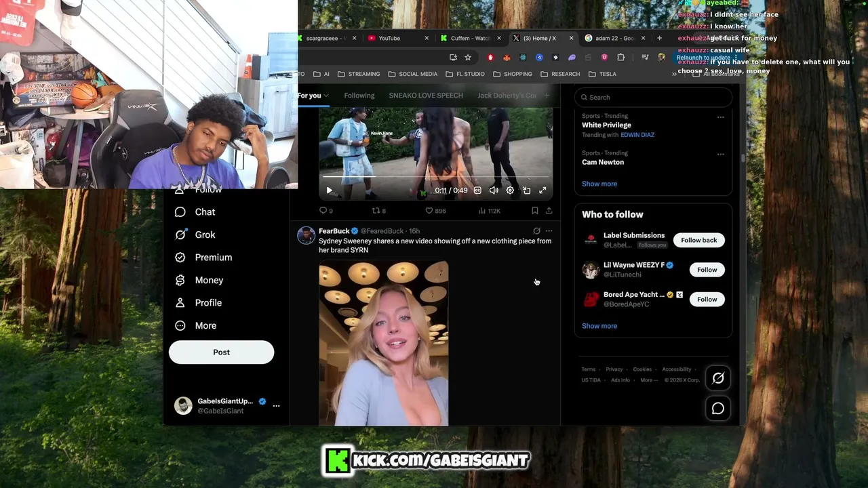The image size is (868, 488).
Task: Show more trending topics
Action: (x=599, y=184)
